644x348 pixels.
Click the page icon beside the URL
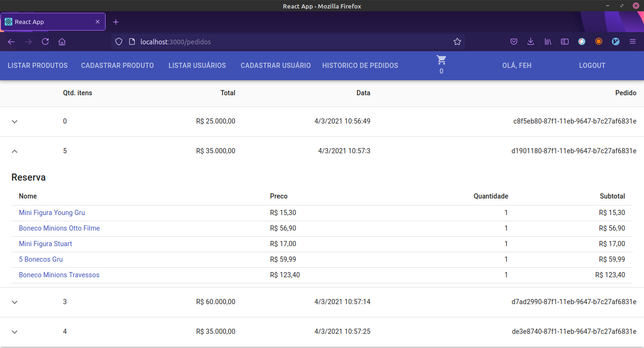point(132,41)
